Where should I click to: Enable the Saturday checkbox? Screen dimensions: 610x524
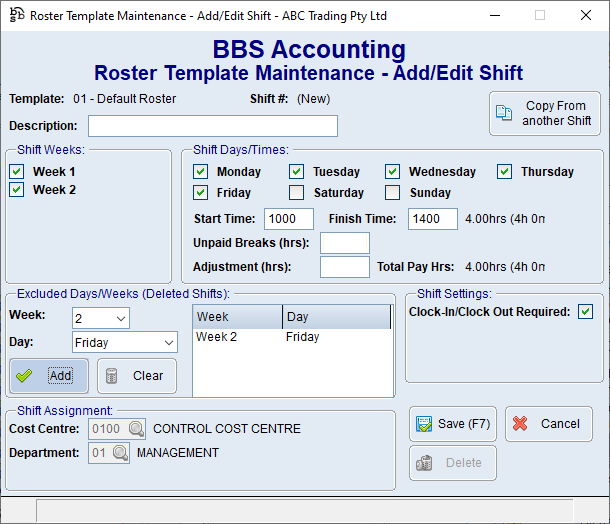coord(297,193)
